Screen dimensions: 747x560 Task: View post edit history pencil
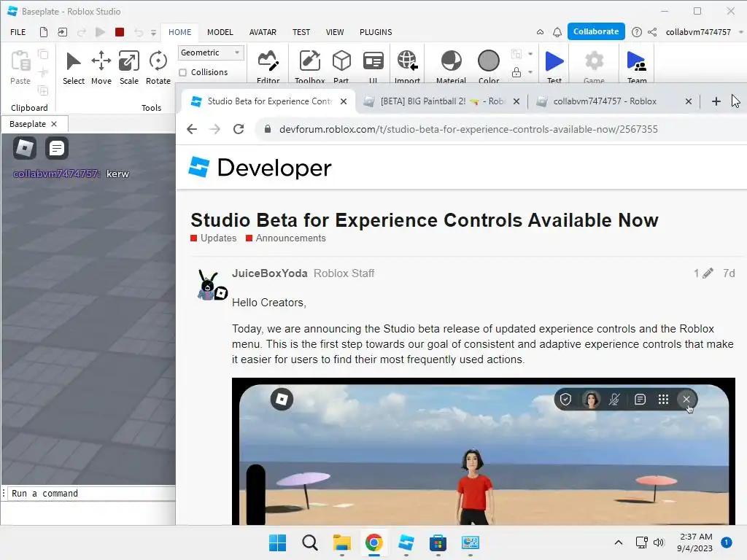coord(703,273)
